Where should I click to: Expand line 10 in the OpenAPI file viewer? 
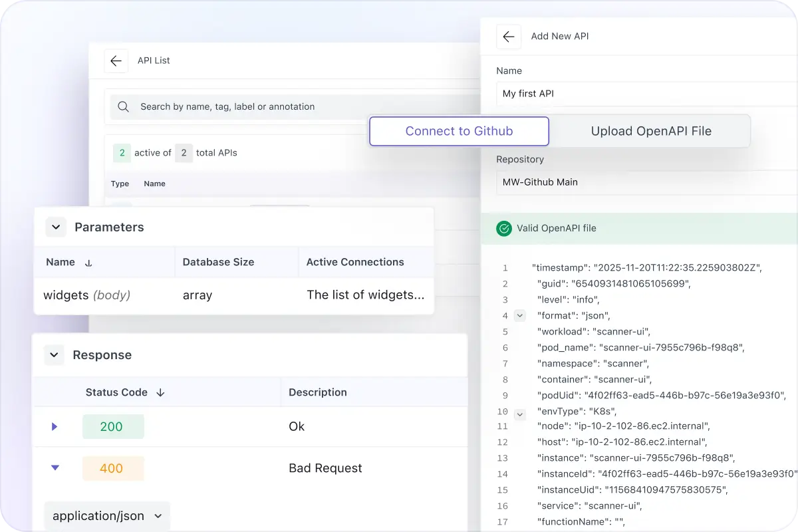[x=520, y=413]
